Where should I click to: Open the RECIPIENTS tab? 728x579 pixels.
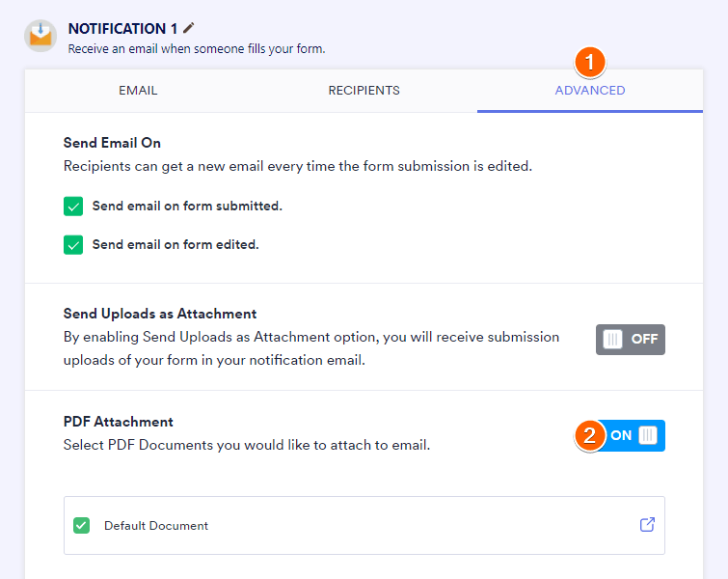364,91
